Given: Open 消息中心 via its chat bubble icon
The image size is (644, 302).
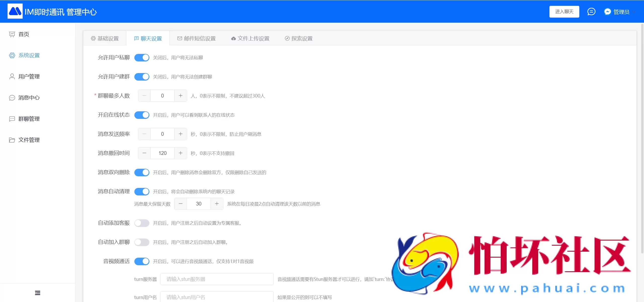Looking at the screenshot, I should [x=12, y=98].
